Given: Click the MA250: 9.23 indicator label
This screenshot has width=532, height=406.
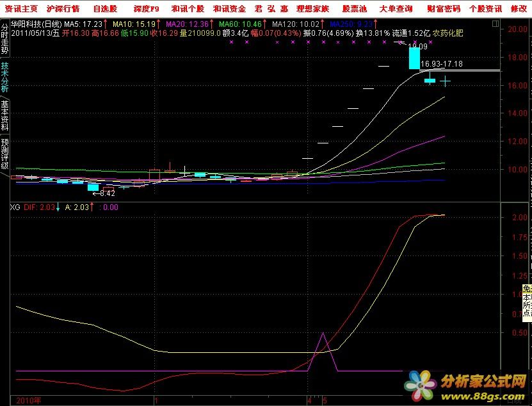Looking at the screenshot, I should (x=351, y=24).
